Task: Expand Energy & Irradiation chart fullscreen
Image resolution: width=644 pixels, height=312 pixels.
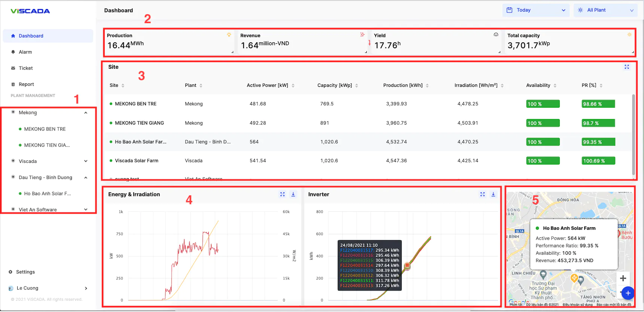Action: (283, 194)
